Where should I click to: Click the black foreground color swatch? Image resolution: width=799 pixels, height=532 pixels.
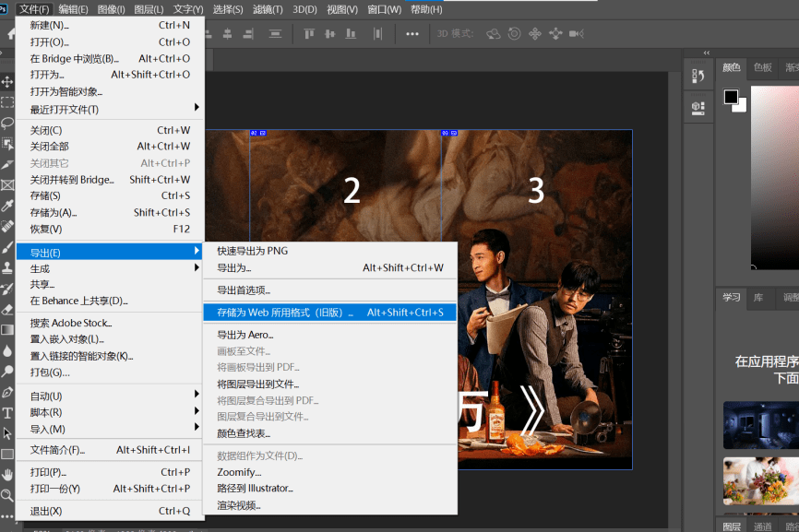point(731,97)
